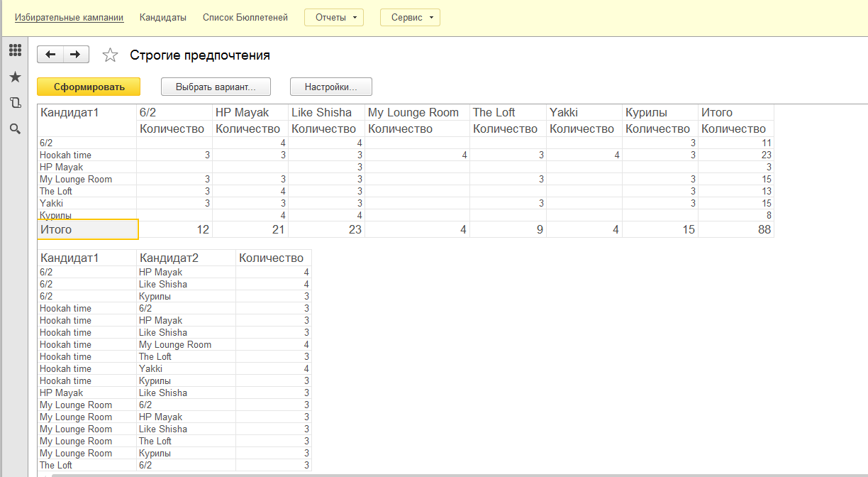Image resolution: width=868 pixels, height=477 pixels.
Task: Select Курилы column header
Action: click(x=660, y=112)
